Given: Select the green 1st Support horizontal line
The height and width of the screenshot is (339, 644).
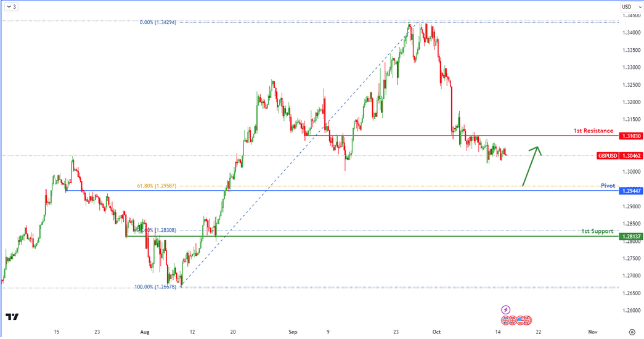Looking at the screenshot, I should coord(372,236).
